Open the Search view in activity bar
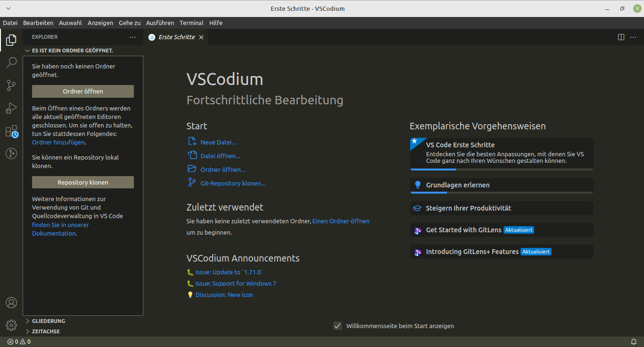644x347 pixels. pyautogui.click(x=11, y=63)
